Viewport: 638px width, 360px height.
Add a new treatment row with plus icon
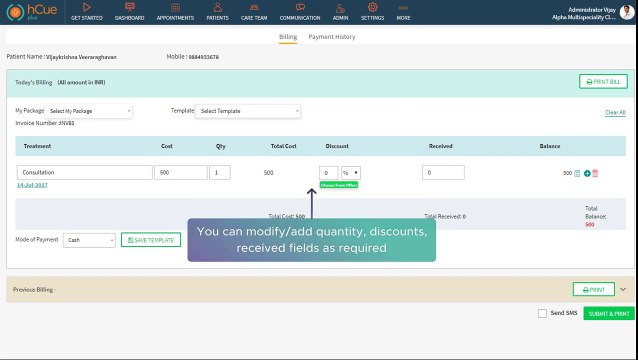coord(587,173)
